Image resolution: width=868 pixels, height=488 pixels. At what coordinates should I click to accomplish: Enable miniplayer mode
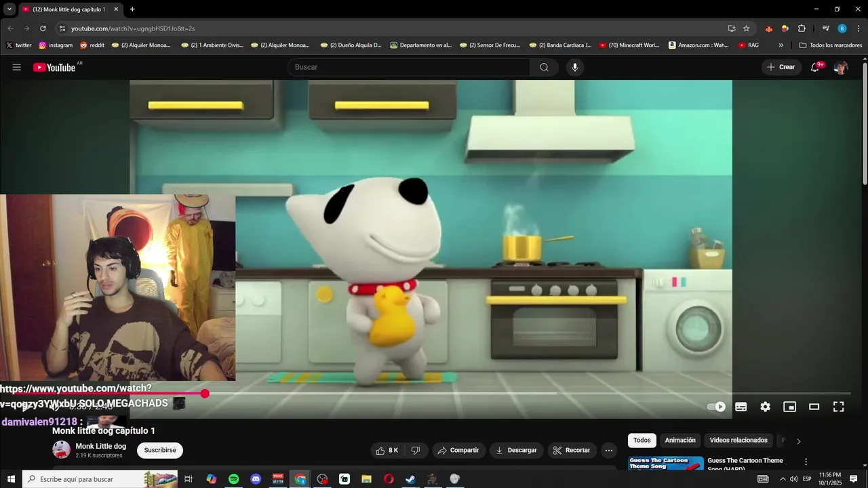789,407
